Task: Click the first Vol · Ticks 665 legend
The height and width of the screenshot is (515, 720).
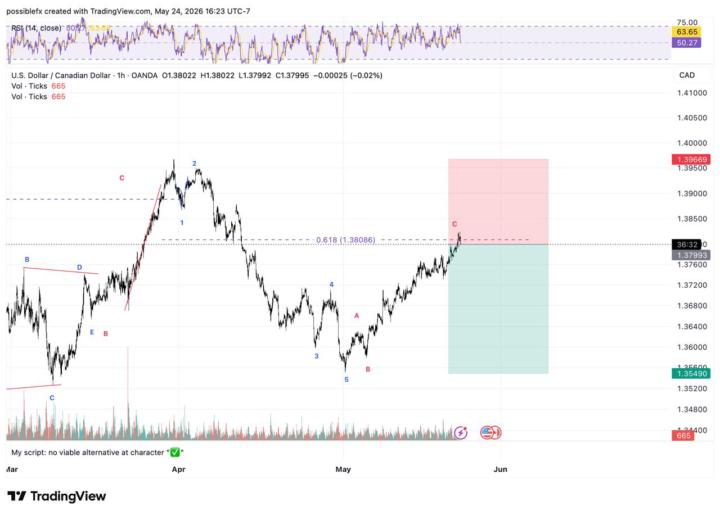Action: pos(38,86)
